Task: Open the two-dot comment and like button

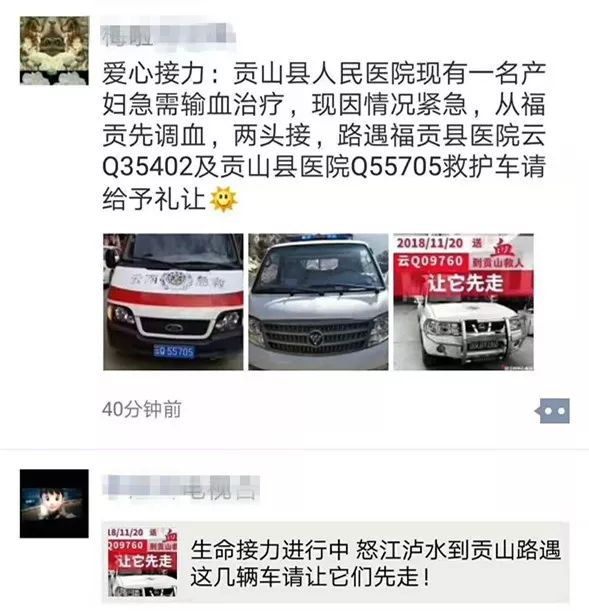Action: tap(552, 411)
